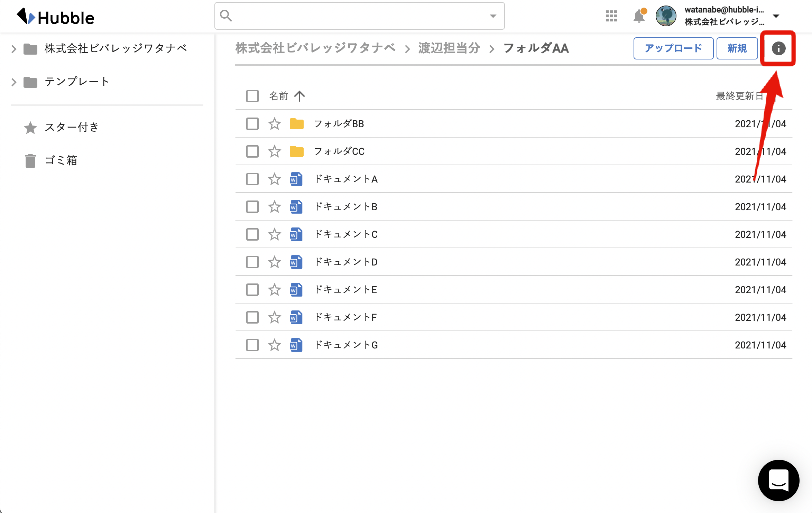812x513 pixels.
Task: Expand 株式会社ビバレッジワタナベ tree chevron
Action: pos(14,49)
